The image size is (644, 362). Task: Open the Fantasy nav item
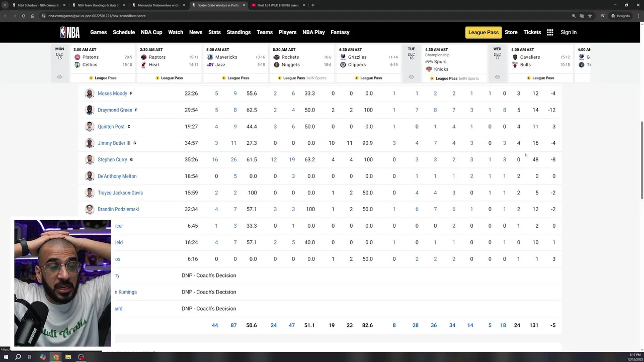click(x=340, y=32)
